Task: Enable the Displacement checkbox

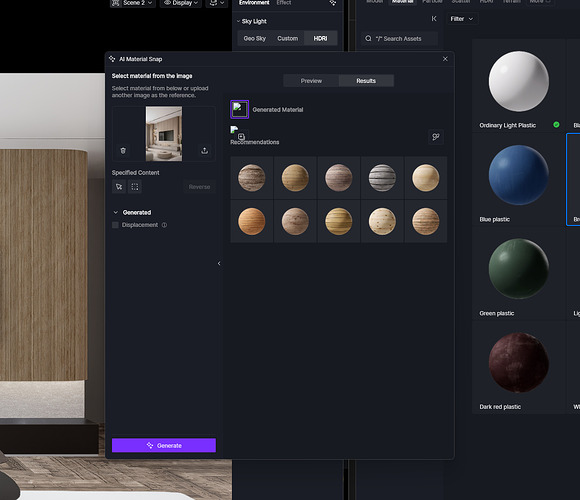Action: tap(115, 225)
